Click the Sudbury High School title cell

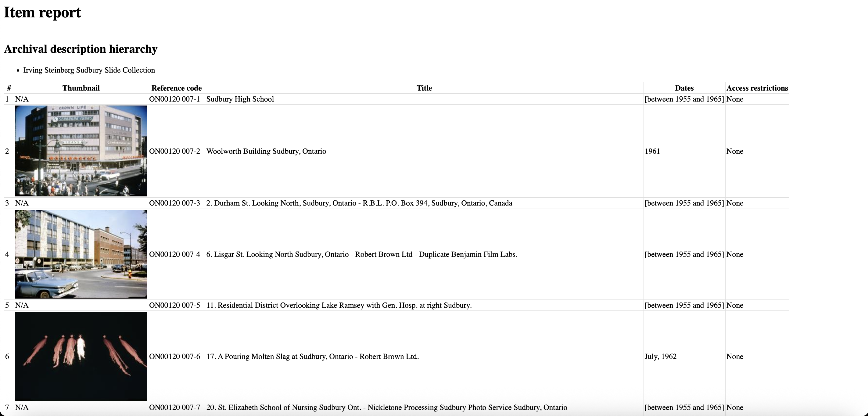240,99
